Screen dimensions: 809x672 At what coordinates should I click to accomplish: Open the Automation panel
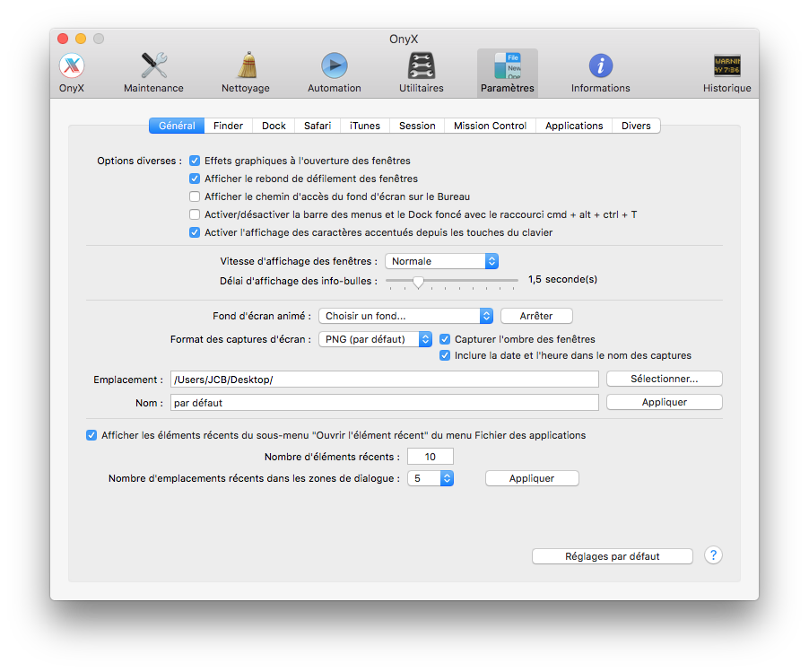[x=334, y=72]
